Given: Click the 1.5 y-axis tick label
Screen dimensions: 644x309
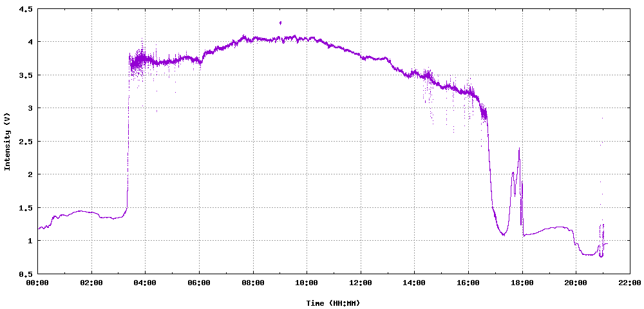Looking at the screenshot, I should pyautogui.click(x=26, y=208).
